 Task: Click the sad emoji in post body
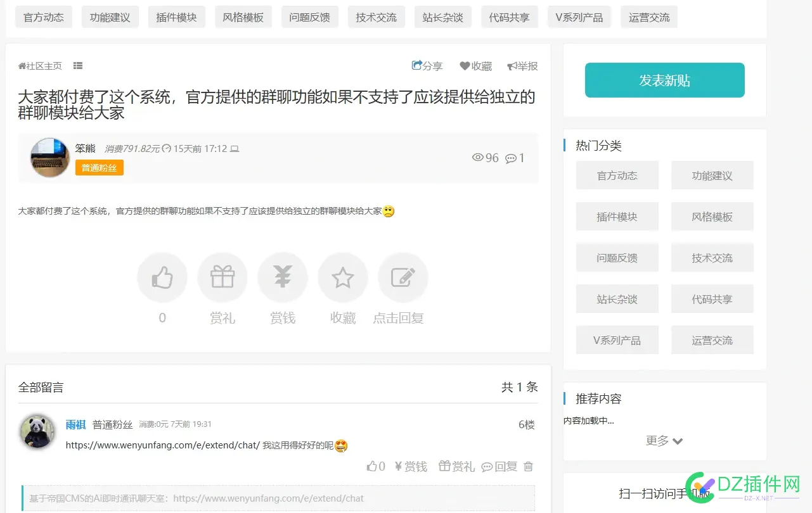coord(389,212)
